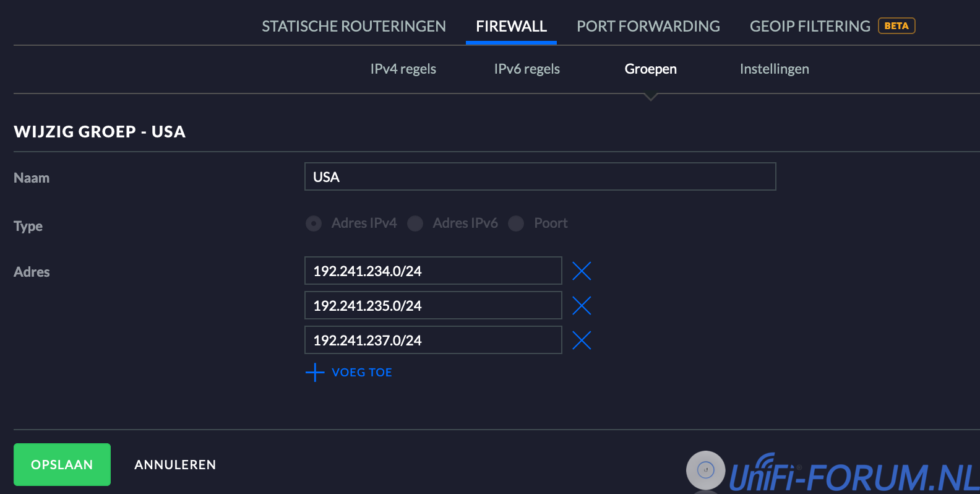Open the GeoIP Filtering tab
Viewport: 980px width, 494px height.
[809, 26]
